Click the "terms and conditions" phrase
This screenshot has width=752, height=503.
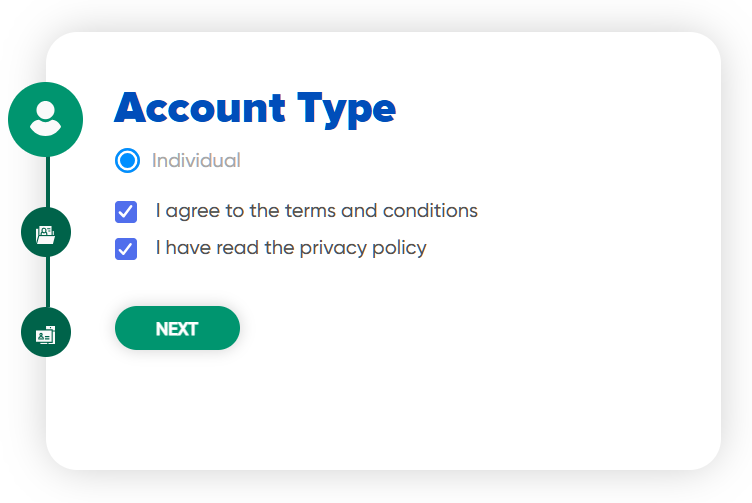coord(381,211)
